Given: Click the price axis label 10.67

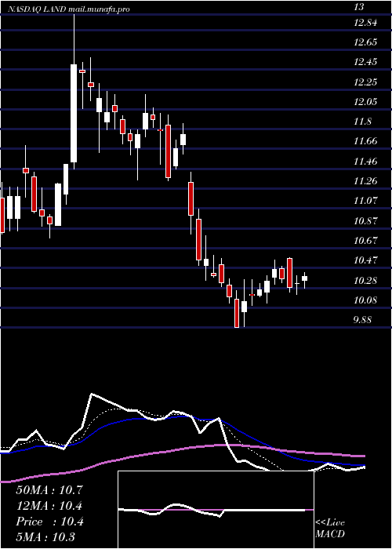Looking at the screenshot, I should tap(366, 241).
